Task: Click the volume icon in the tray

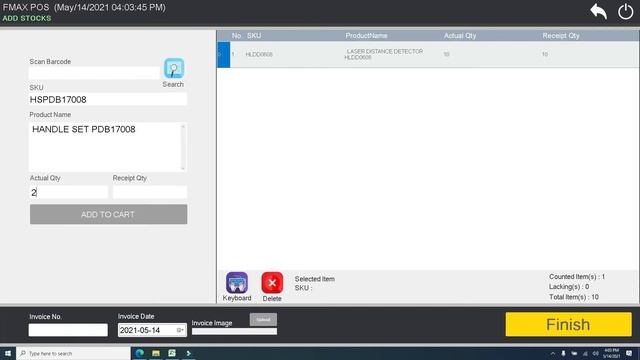Action: (596, 353)
